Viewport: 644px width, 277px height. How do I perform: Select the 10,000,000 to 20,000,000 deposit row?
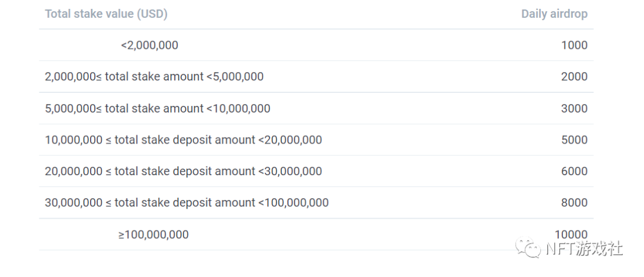[x=183, y=140]
